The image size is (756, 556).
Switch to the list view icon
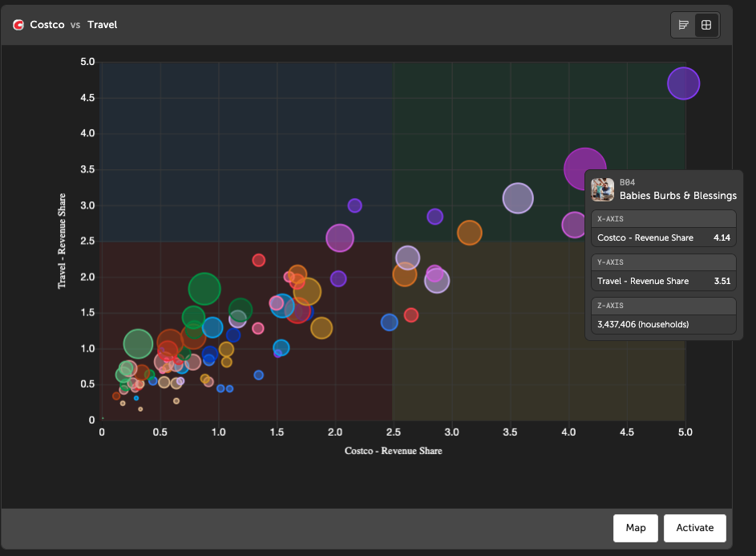click(x=683, y=25)
